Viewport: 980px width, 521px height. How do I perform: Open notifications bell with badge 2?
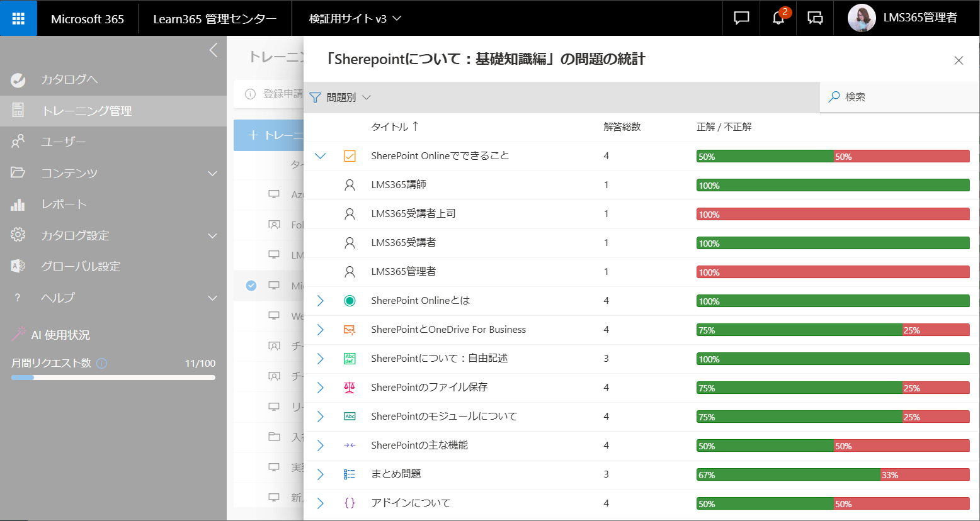(778, 18)
